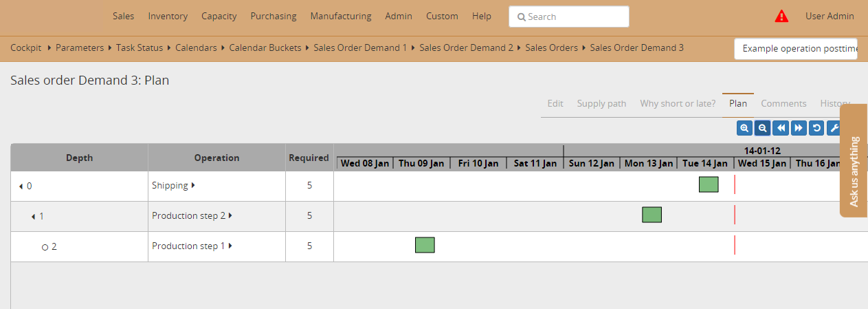Image resolution: width=868 pixels, height=309 pixels.
Task: Click the Production step 1 name
Action: (x=188, y=246)
